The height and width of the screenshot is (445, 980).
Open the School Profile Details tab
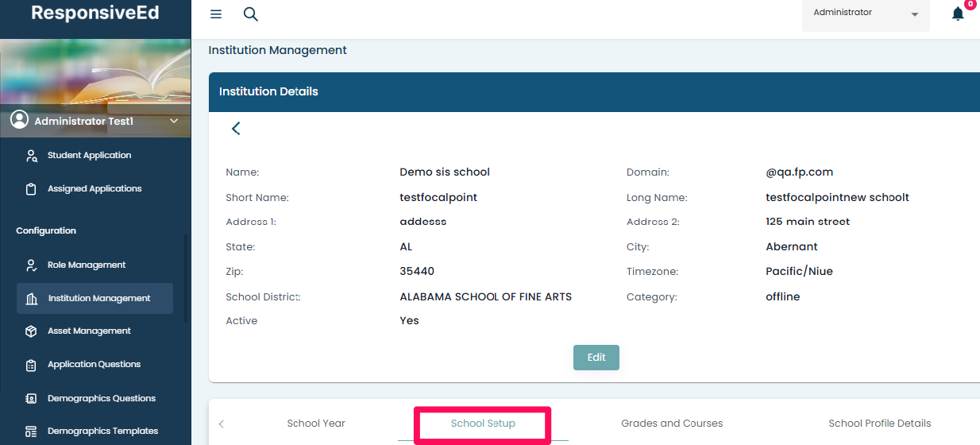879,424
